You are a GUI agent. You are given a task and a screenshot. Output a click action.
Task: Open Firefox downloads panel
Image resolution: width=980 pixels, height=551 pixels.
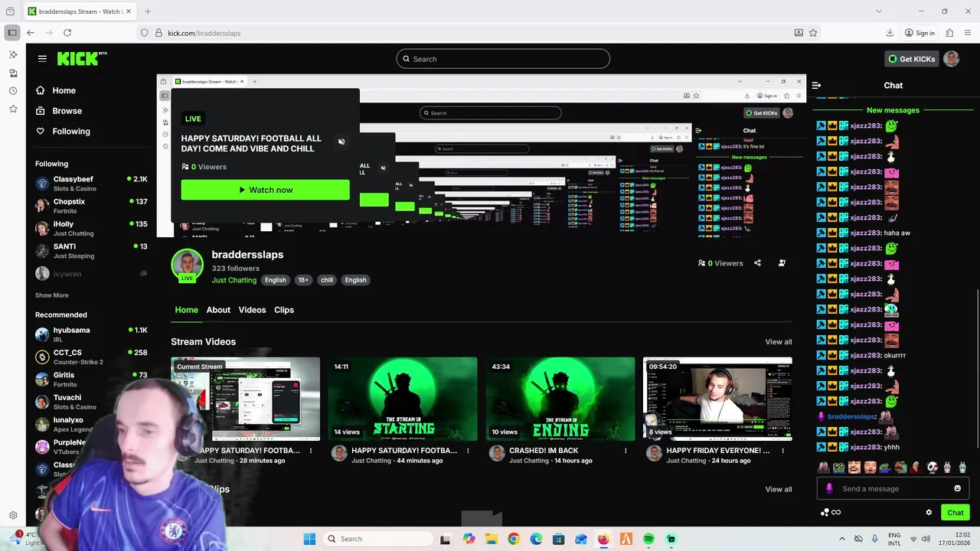coord(890,33)
